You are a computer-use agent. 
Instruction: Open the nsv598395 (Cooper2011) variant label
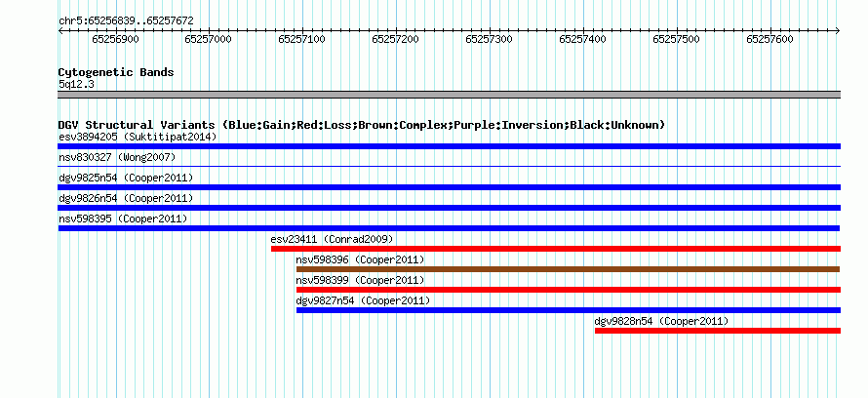[x=123, y=219]
